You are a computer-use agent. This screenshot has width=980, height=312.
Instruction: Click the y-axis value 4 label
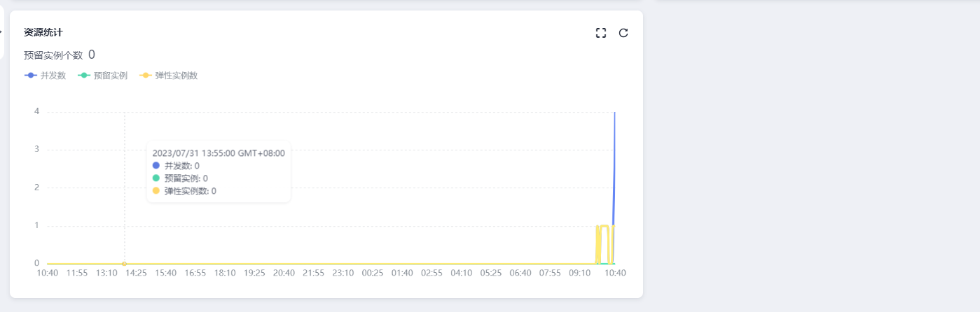tap(36, 112)
